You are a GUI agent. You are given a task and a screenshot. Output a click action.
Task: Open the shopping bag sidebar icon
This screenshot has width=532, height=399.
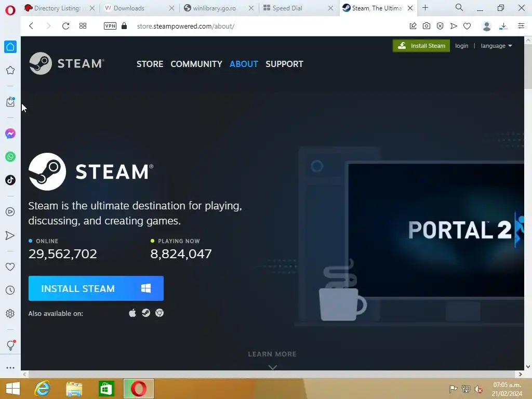[x=10, y=102]
